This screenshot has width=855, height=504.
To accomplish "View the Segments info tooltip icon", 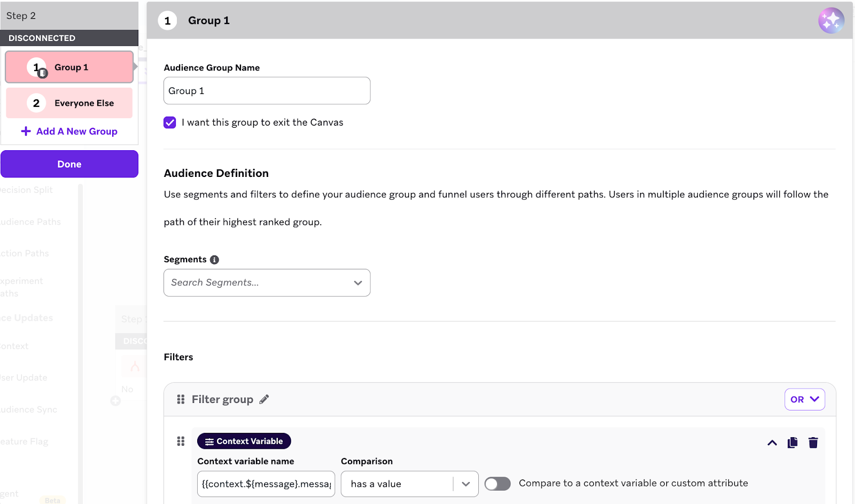I will pyautogui.click(x=214, y=259).
